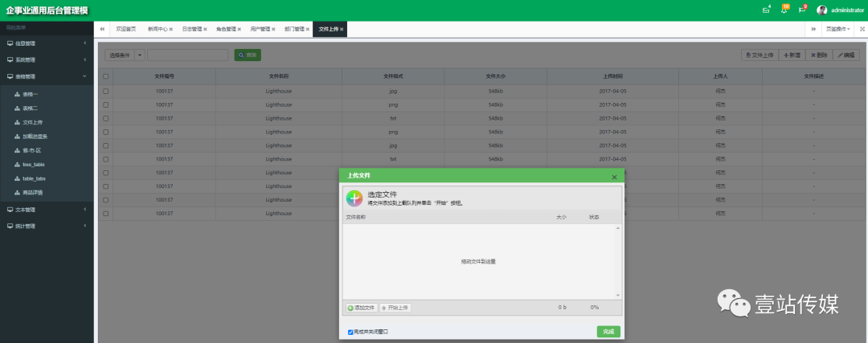Close the 新闻中心 tab with its x
Screen dimensions: 868x343
click(x=171, y=29)
